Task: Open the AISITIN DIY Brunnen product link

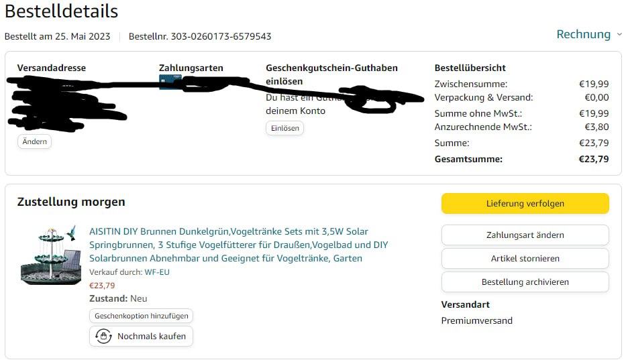Action: pos(238,245)
